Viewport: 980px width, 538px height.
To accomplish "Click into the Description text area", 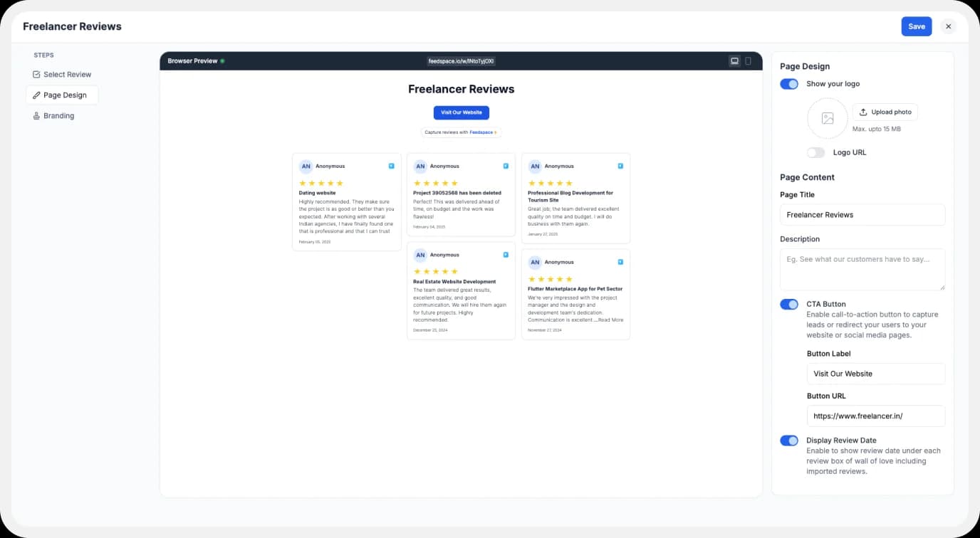I will click(x=862, y=269).
